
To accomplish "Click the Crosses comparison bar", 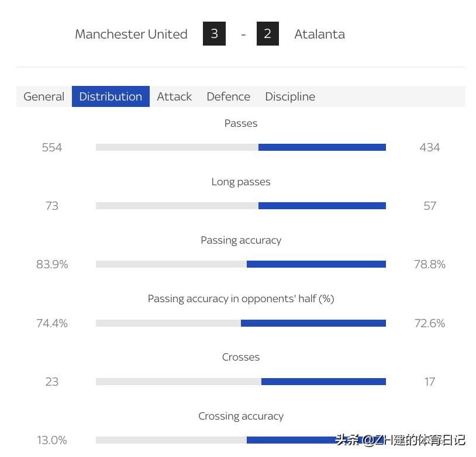I will [240, 382].
